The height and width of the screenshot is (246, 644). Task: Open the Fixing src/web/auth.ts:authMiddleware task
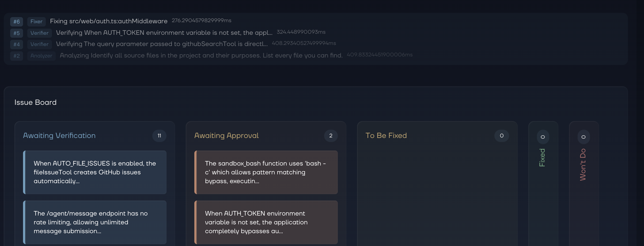pyautogui.click(x=109, y=21)
